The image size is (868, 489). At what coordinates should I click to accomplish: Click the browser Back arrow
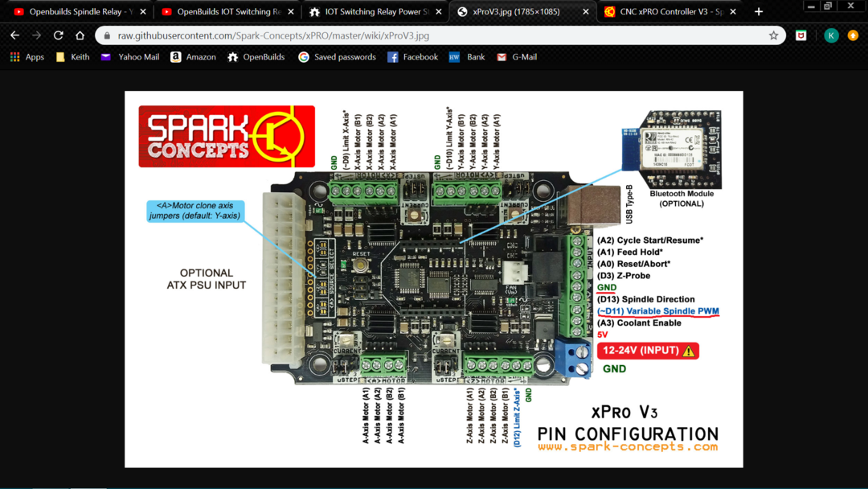coord(14,35)
